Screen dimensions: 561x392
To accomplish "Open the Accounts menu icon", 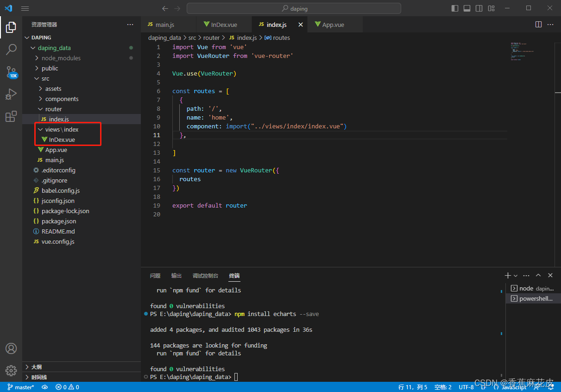I will (x=11, y=348).
